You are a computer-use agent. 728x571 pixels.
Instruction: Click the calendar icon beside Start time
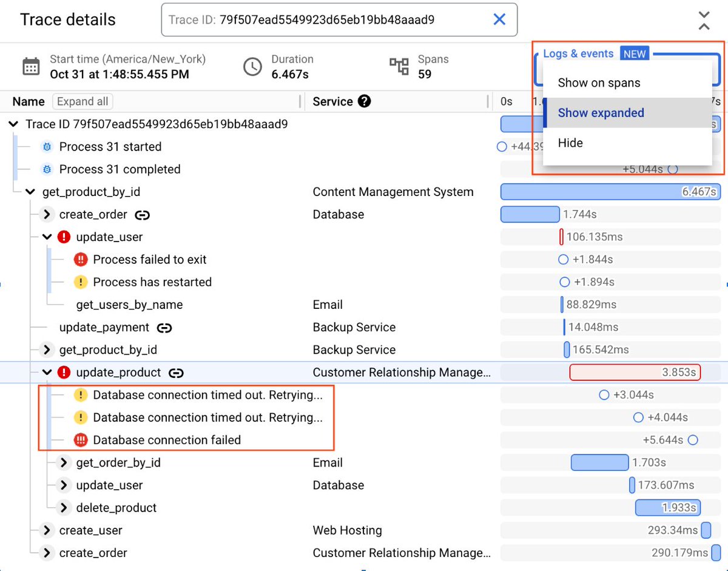pyautogui.click(x=31, y=67)
